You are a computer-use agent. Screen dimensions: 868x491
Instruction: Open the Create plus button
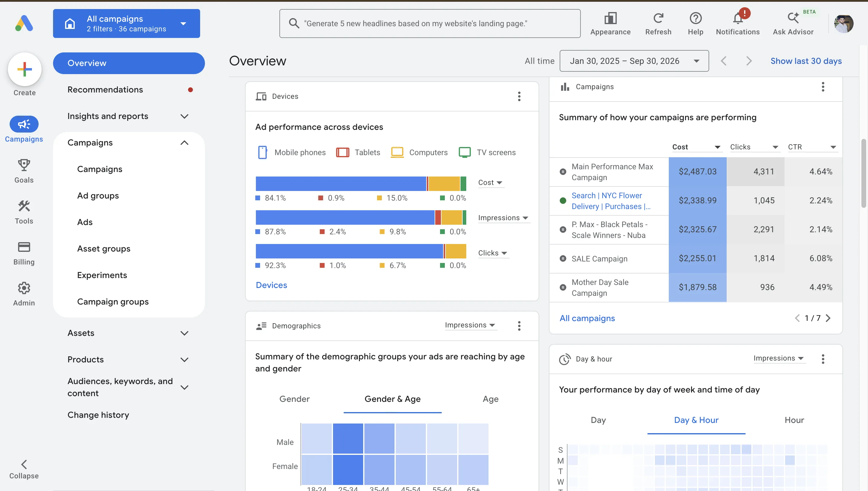25,70
